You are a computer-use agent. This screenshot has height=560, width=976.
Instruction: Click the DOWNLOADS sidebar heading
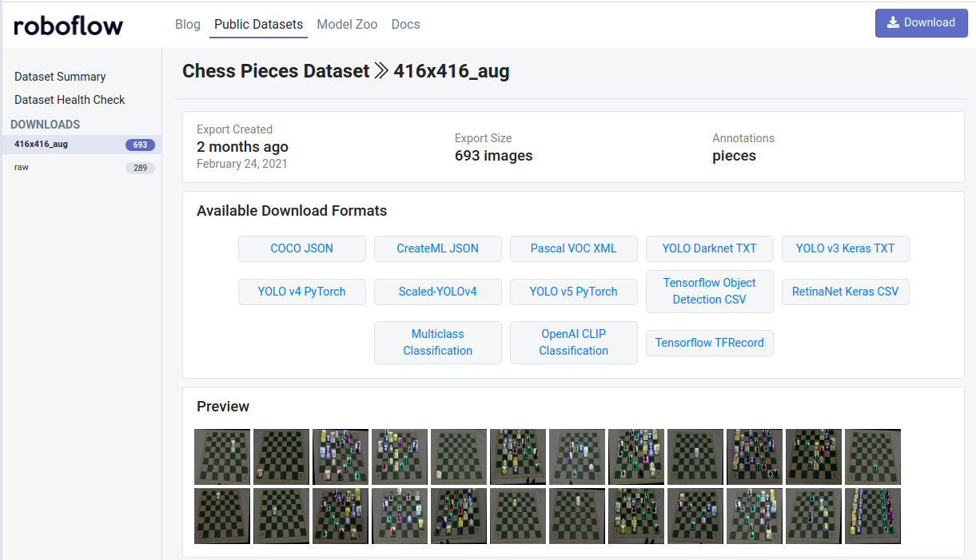pos(46,125)
